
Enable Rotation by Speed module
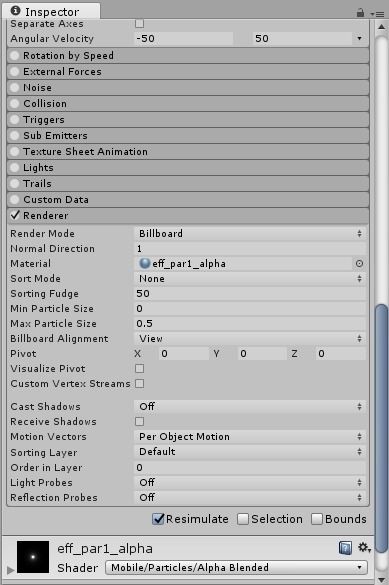click(x=15, y=56)
